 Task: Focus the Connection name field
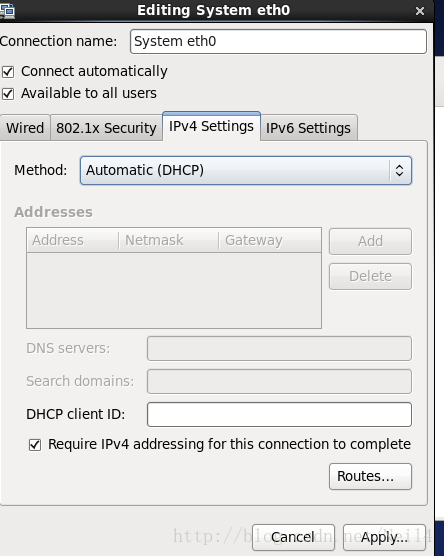(x=278, y=41)
